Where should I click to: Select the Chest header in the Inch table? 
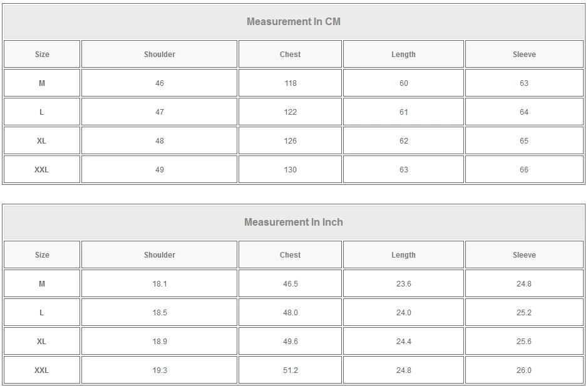pyautogui.click(x=290, y=255)
